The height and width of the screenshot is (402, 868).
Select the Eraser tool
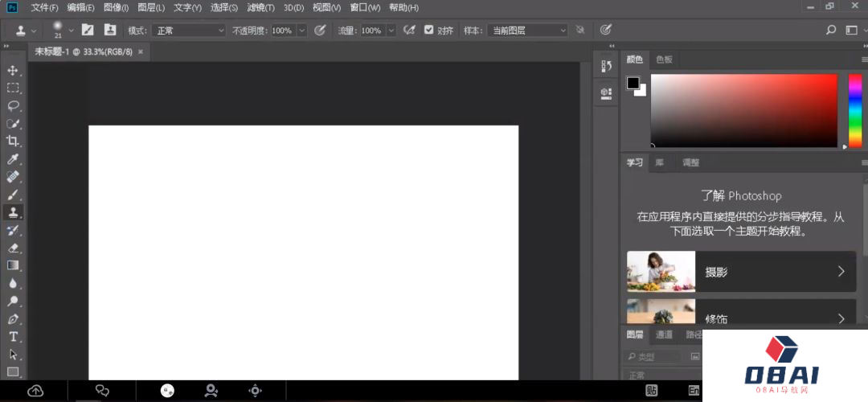[13, 248]
